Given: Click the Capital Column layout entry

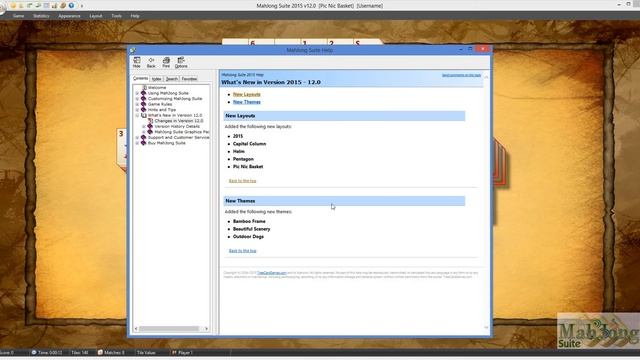Looking at the screenshot, I should coord(249,144).
